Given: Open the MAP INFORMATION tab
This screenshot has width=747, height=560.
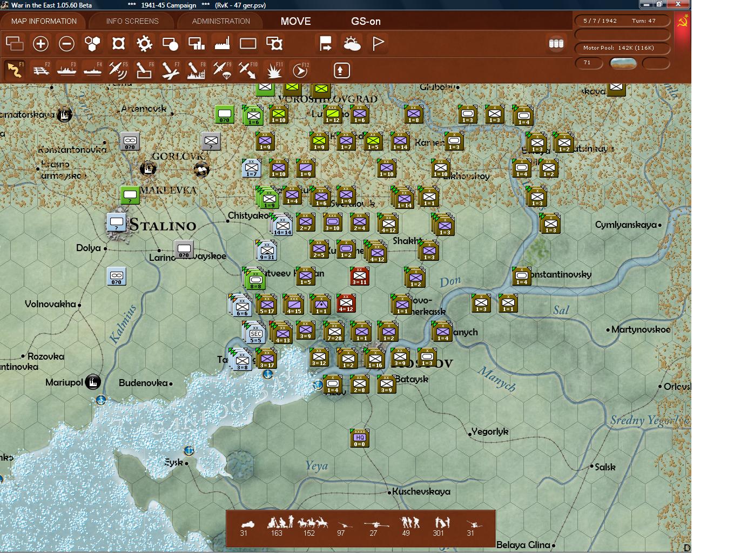Looking at the screenshot, I should (x=44, y=21).
